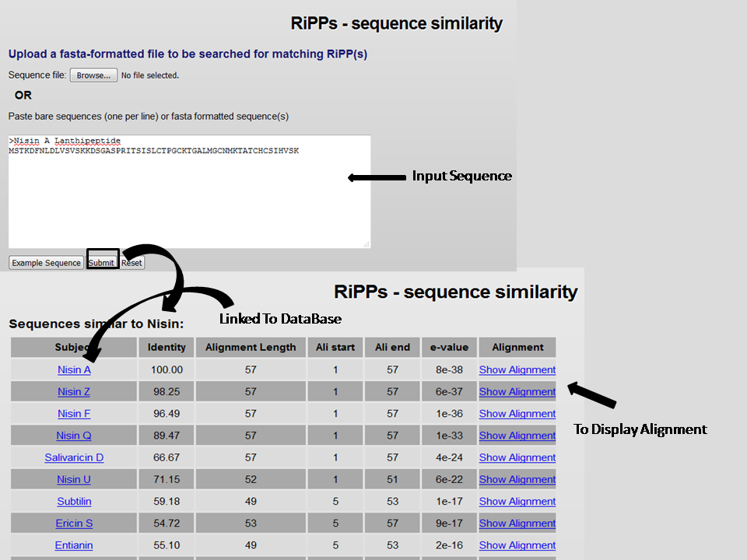Image resolution: width=747 pixels, height=560 pixels.
Task: Show Alignment for Subtilin
Action: click(x=517, y=501)
